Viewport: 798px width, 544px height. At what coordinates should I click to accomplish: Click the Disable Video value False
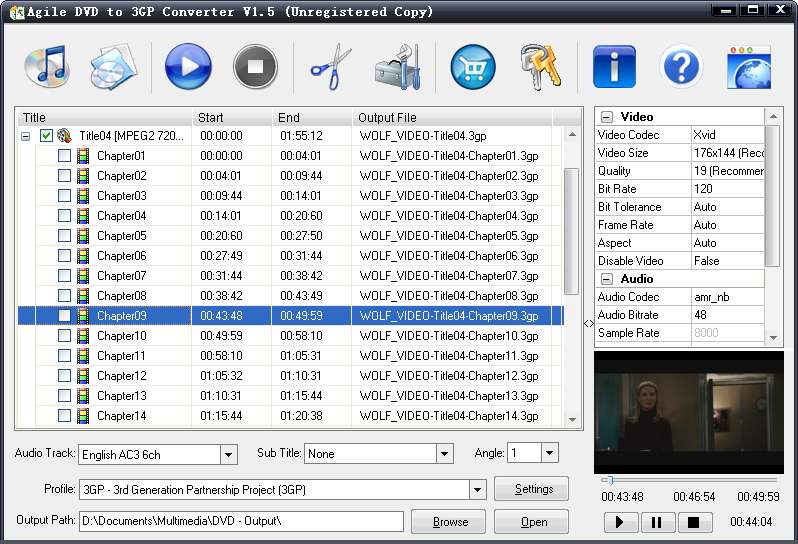(727, 261)
